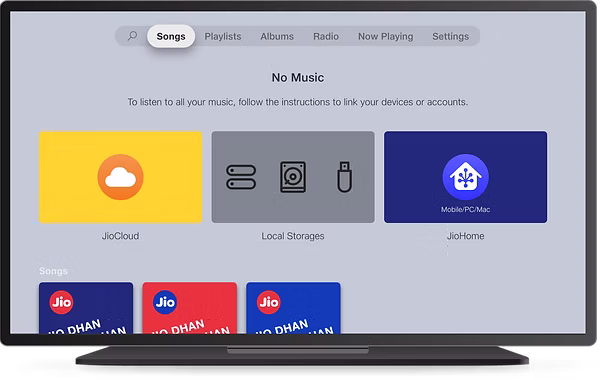
Task: Click the server stack storage icon
Action: (241, 177)
